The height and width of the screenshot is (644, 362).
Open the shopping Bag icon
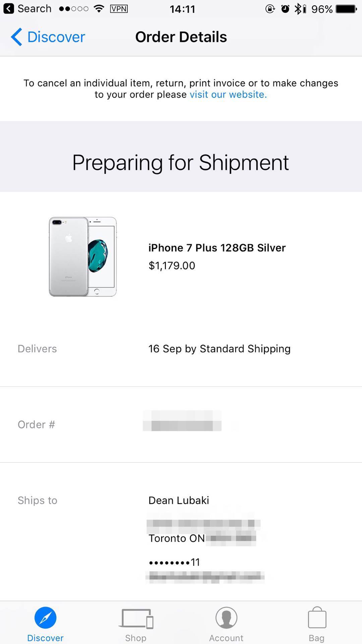(317, 618)
